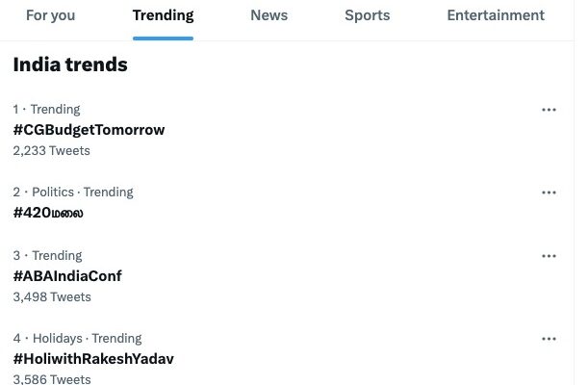Switch to the For you tab
The height and width of the screenshot is (385, 588).
point(50,15)
